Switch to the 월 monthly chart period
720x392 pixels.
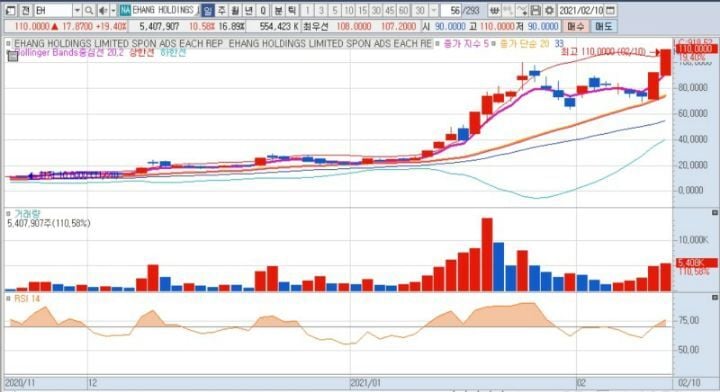[235, 10]
